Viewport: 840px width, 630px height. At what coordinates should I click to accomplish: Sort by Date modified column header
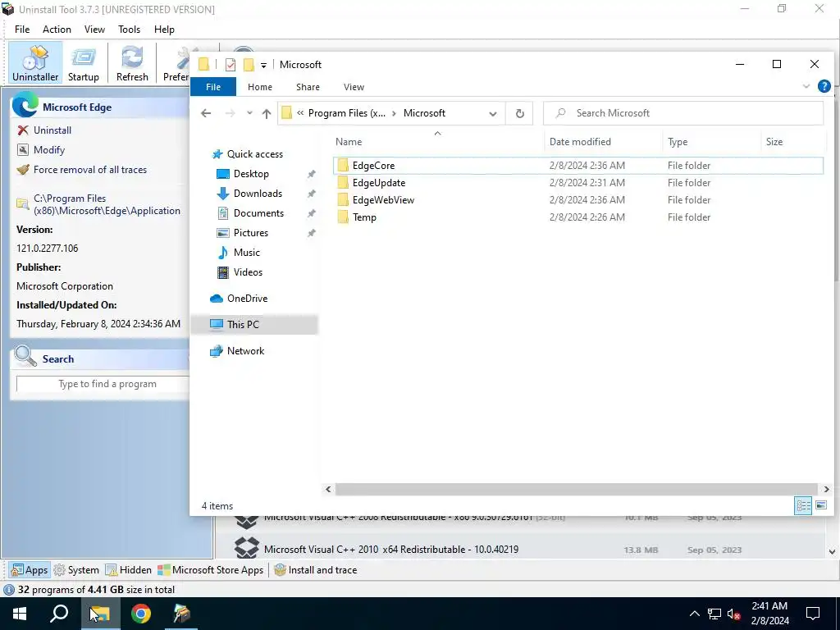tap(603, 141)
